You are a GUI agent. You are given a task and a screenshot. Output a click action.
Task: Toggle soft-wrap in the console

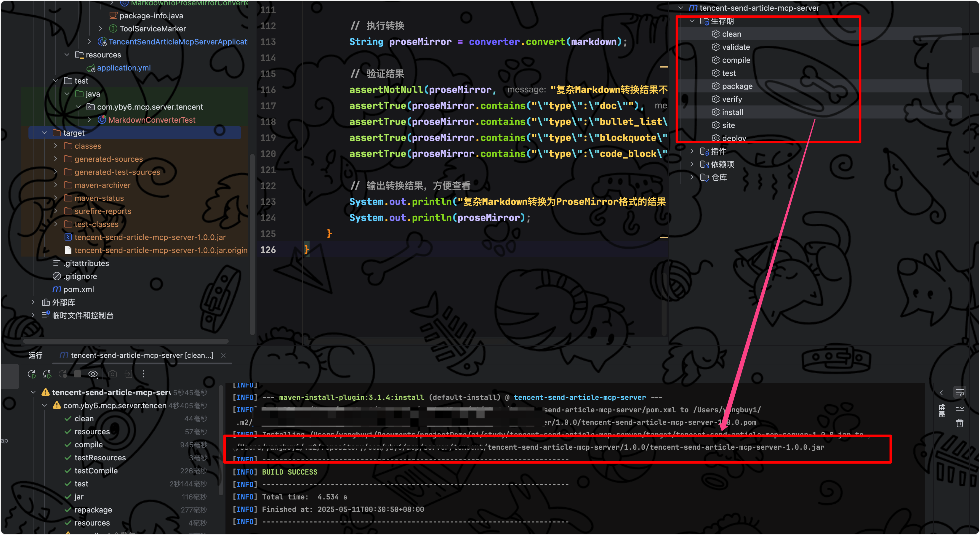click(x=960, y=393)
